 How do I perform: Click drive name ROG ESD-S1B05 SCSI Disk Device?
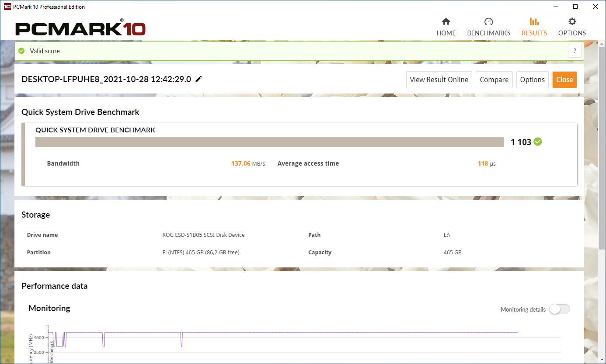(x=203, y=235)
